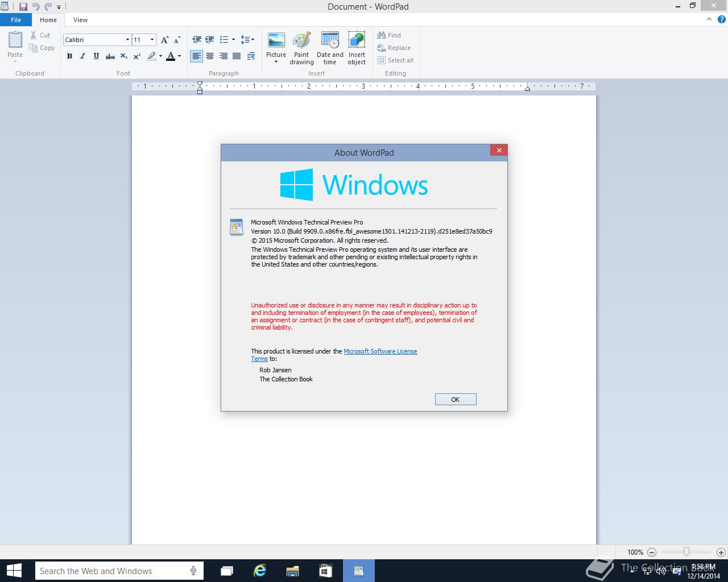Click Replace in the Editing group
This screenshot has width=728, height=582.
[x=394, y=48]
